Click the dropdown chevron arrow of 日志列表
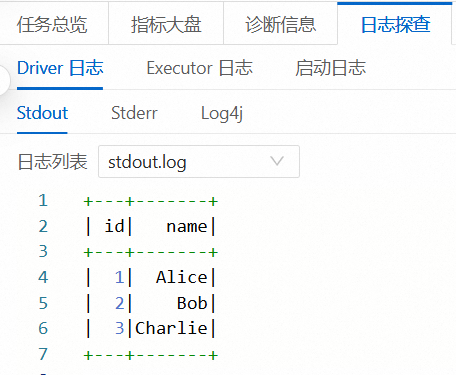Viewport: 456px width, 375px height. 277,161
